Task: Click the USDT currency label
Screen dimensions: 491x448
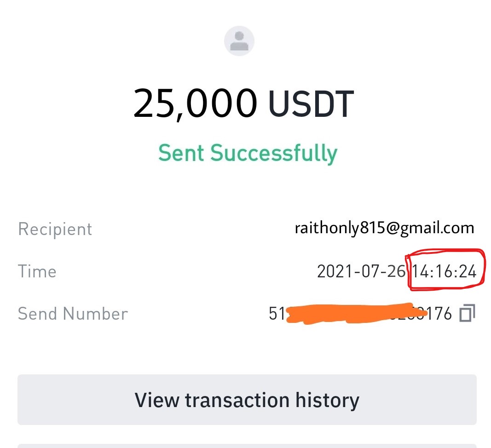Action: pyautogui.click(x=311, y=103)
